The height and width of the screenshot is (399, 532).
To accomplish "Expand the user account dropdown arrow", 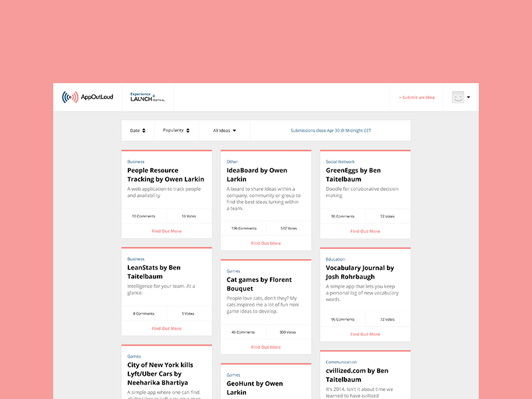I will pyautogui.click(x=469, y=97).
